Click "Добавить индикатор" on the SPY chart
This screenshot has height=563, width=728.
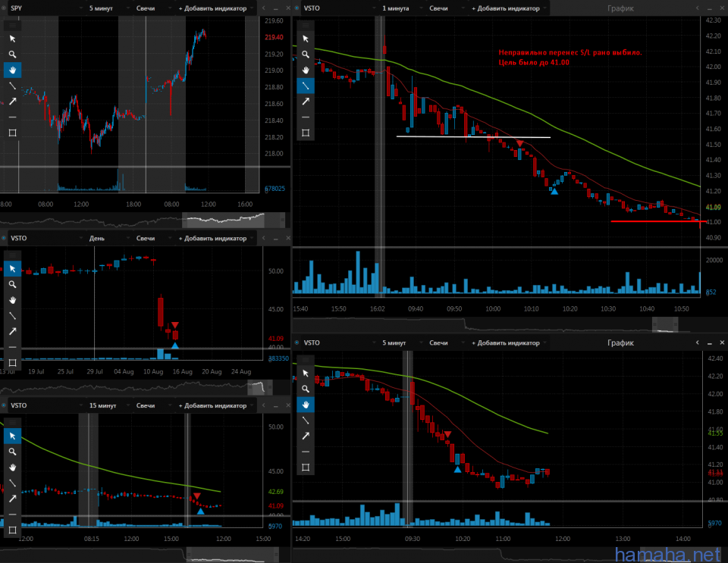point(216,8)
